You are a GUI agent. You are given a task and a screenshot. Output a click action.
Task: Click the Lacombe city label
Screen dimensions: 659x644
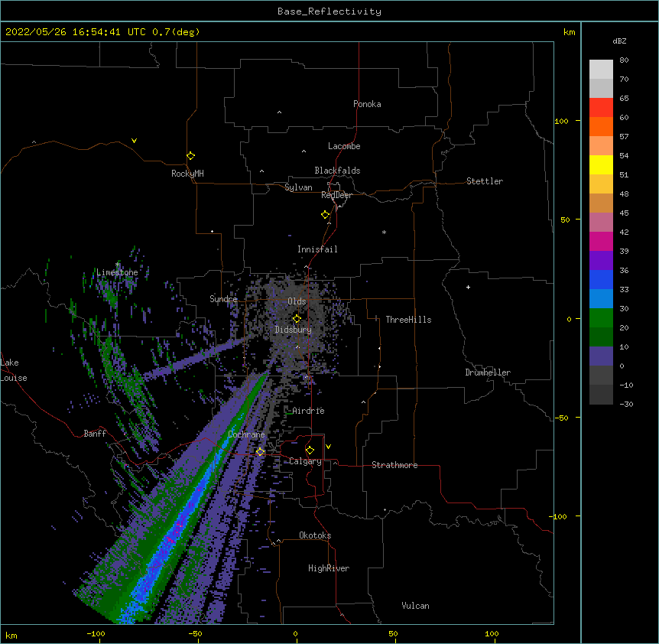click(x=344, y=146)
